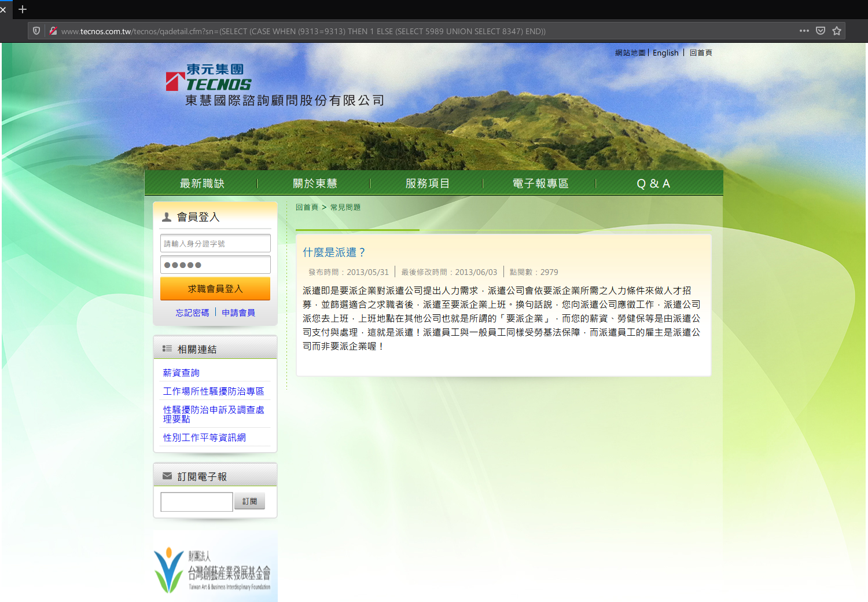The height and width of the screenshot is (602, 868).
Task: Click the 相關連結 panel heading
Action: tap(197, 349)
